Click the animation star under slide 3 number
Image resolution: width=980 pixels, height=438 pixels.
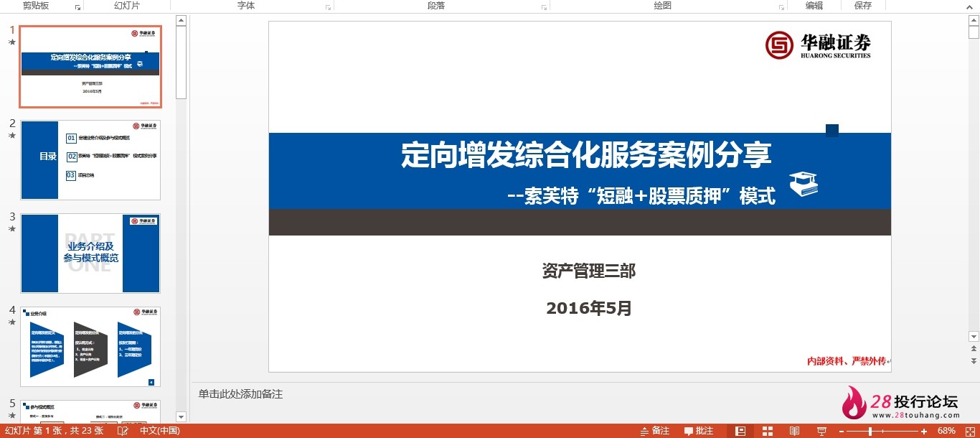tap(11, 229)
